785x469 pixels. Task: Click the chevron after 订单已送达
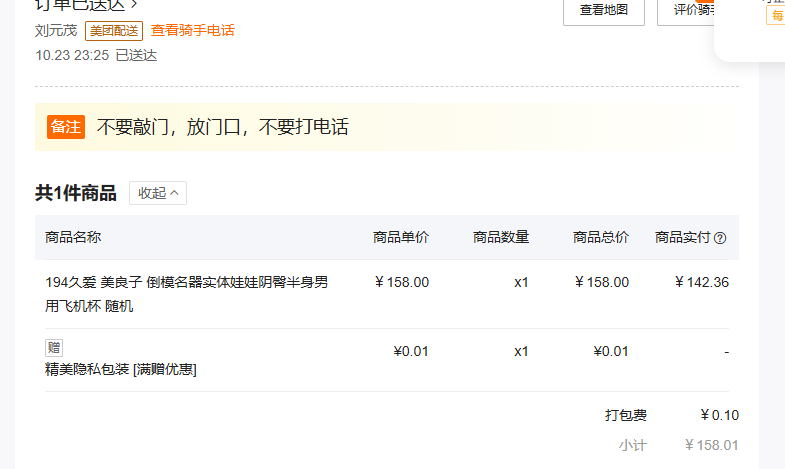pos(133,5)
